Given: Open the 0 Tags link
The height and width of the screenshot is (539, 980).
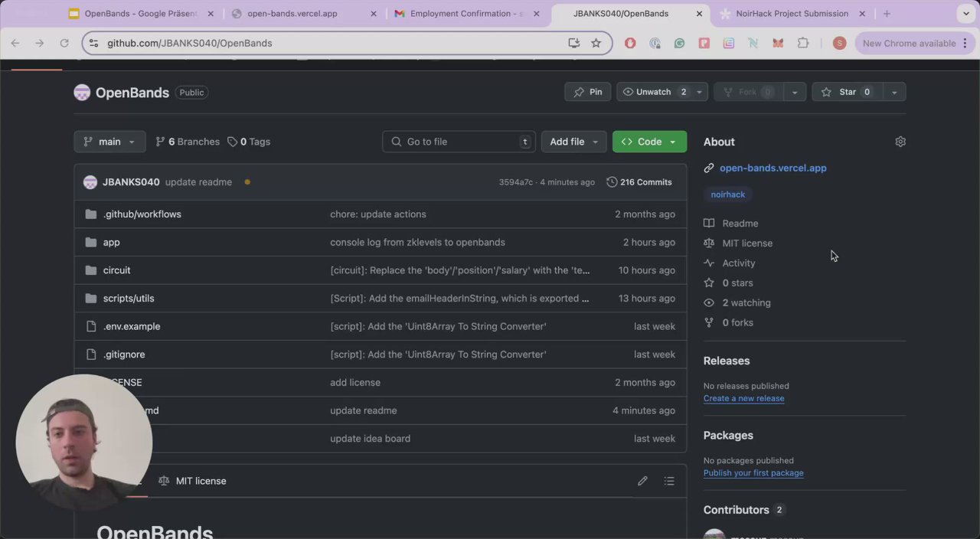Looking at the screenshot, I should (x=249, y=142).
